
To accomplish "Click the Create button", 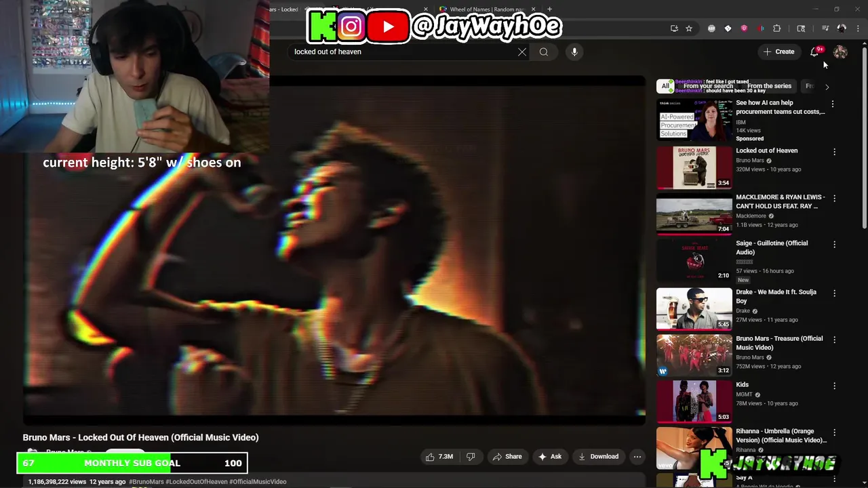I will pyautogui.click(x=778, y=52).
